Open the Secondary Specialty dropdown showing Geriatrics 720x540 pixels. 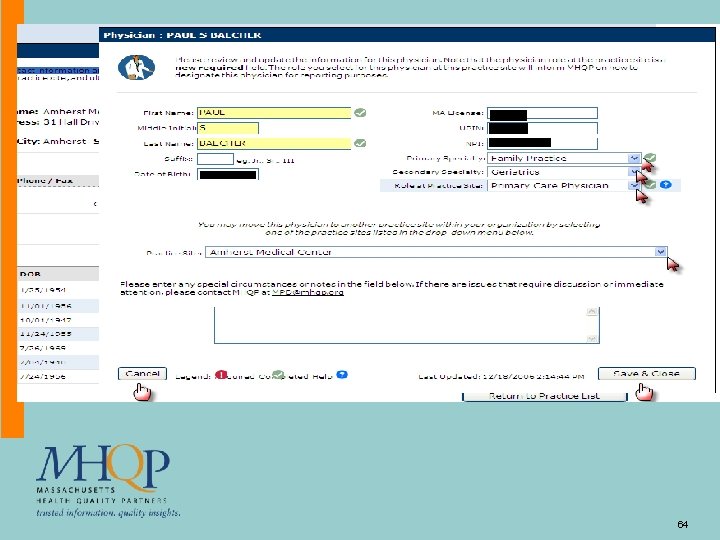point(564,172)
